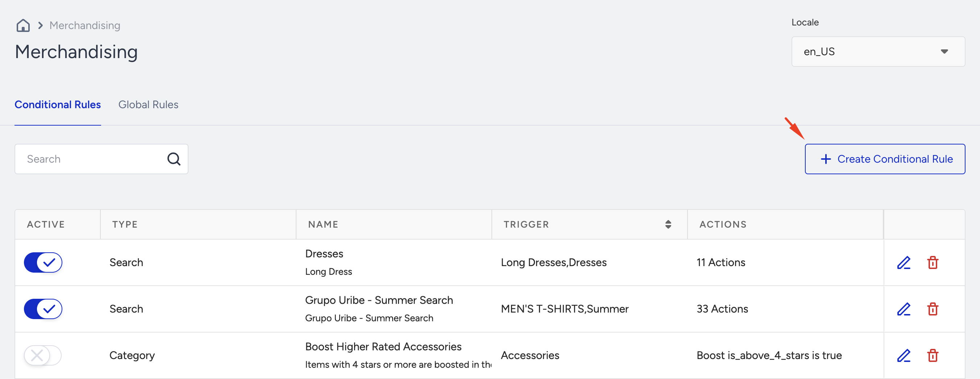Toggle off Grupo Uribe Summer Search
Image resolution: width=980 pixels, height=379 pixels.
pyautogui.click(x=43, y=309)
